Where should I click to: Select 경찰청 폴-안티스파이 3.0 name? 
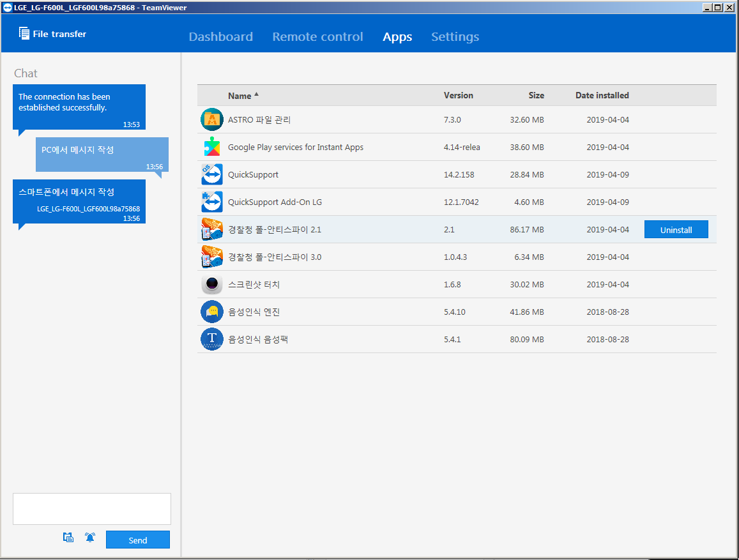point(275,257)
